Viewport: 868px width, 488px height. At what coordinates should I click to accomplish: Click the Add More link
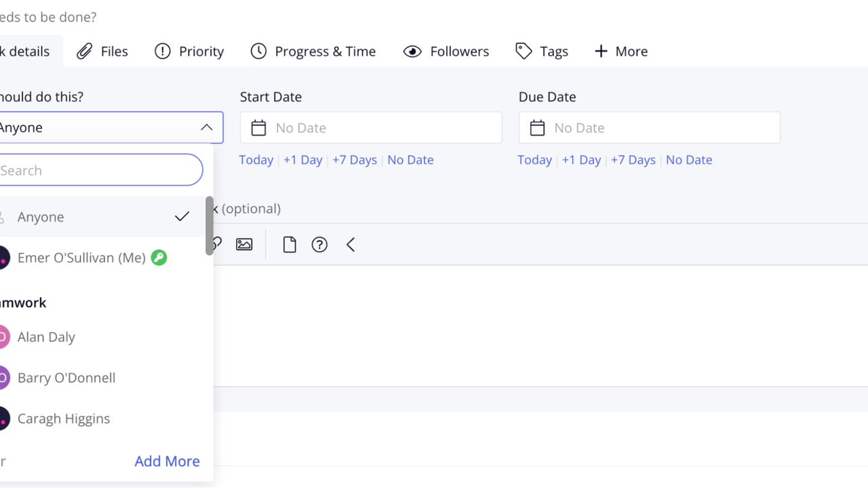coord(167,461)
